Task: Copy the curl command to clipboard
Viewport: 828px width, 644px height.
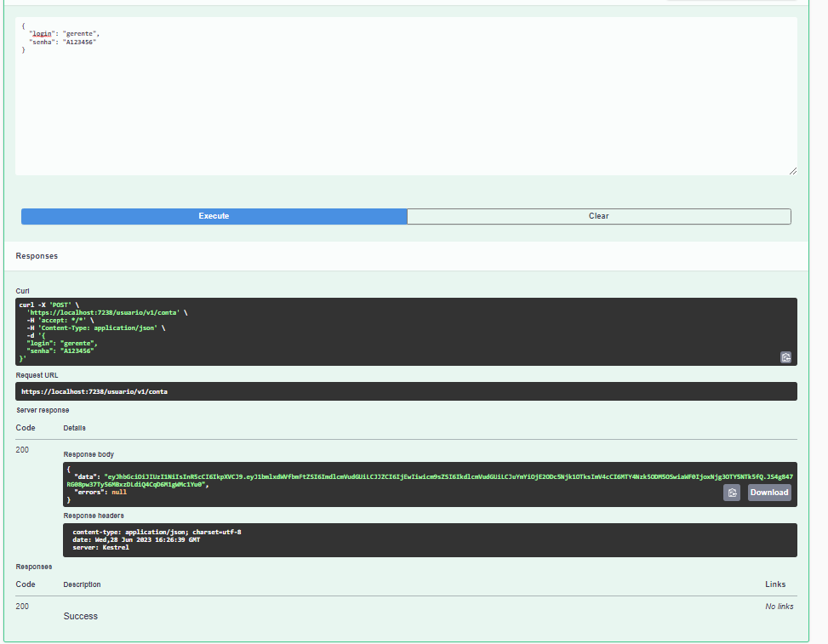Action: pyautogui.click(x=785, y=357)
